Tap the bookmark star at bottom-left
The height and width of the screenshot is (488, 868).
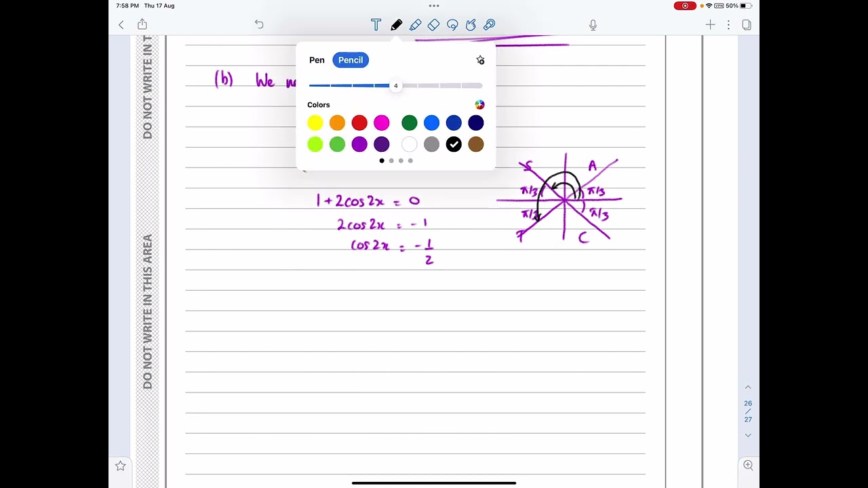(x=120, y=466)
